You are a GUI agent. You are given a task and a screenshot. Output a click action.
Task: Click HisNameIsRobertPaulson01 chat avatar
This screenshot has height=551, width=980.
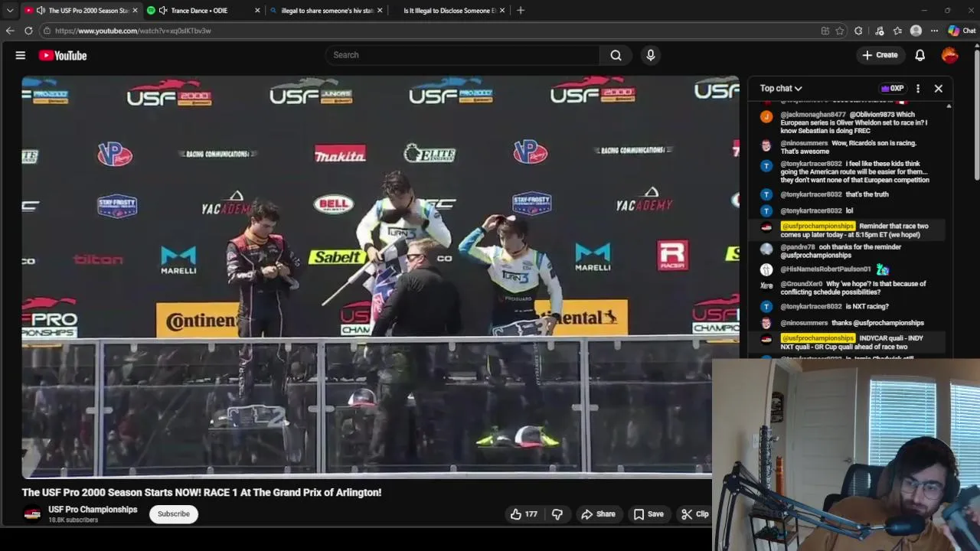click(766, 269)
